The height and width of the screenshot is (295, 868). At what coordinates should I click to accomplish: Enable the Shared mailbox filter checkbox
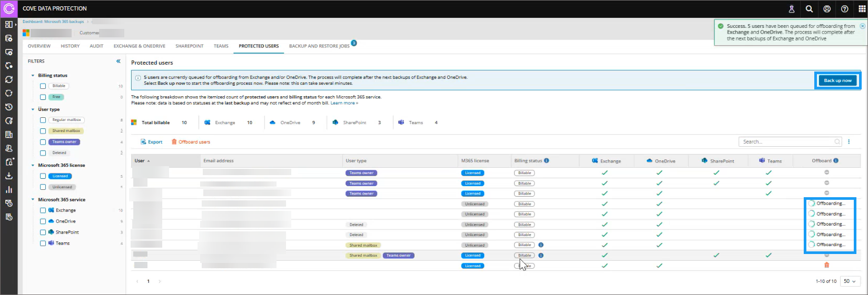[x=43, y=131]
